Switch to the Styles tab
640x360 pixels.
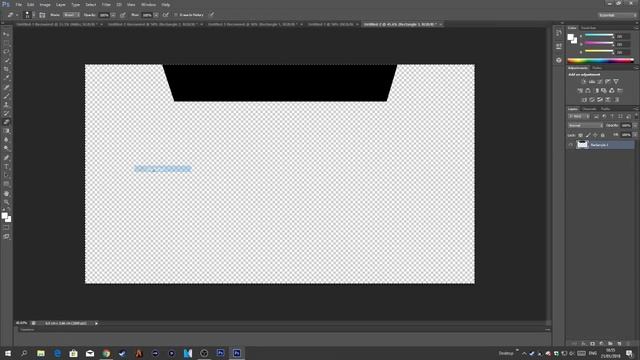pos(597,68)
